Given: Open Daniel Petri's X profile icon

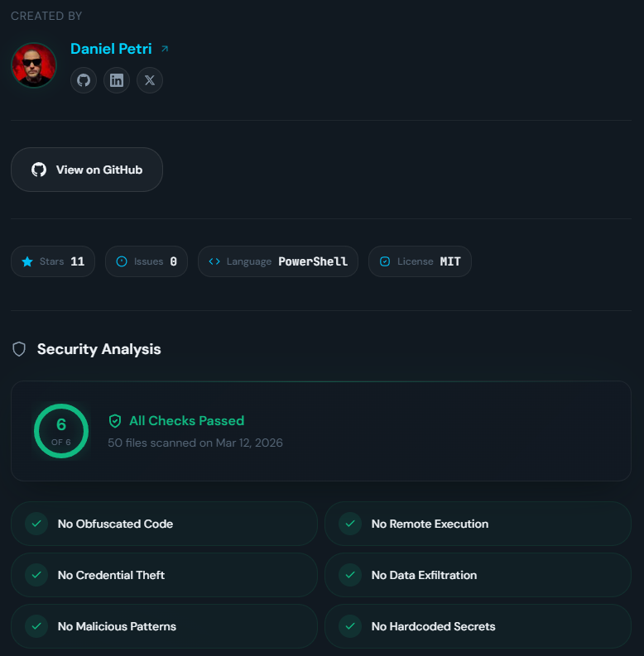Looking at the screenshot, I should [150, 80].
